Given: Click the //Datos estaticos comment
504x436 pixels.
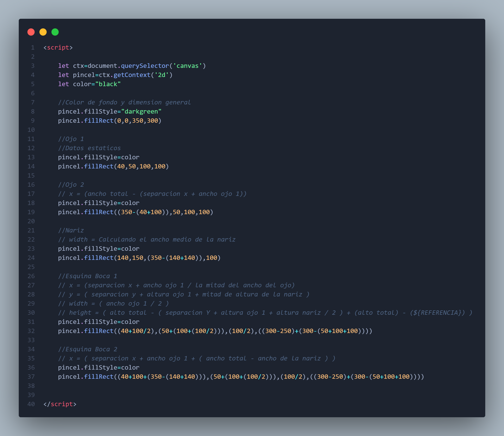Looking at the screenshot, I should [89, 148].
